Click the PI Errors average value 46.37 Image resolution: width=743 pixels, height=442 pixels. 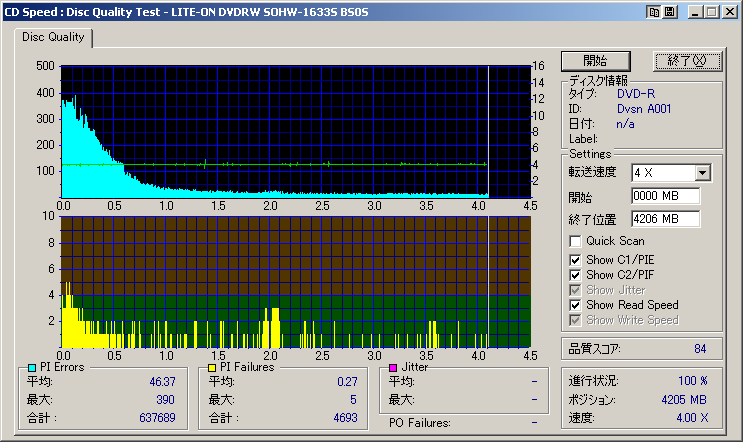163,382
